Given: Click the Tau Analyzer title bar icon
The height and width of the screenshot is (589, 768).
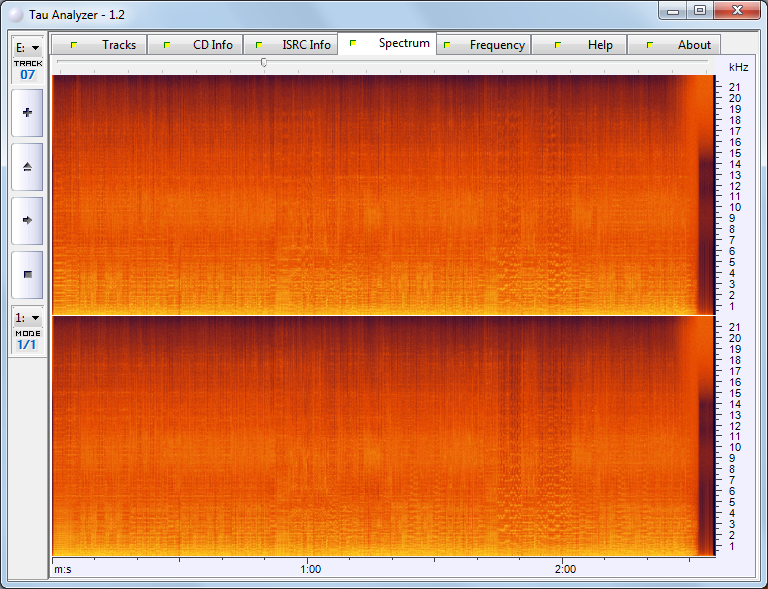Looking at the screenshot, I should [x=16, y=12].
